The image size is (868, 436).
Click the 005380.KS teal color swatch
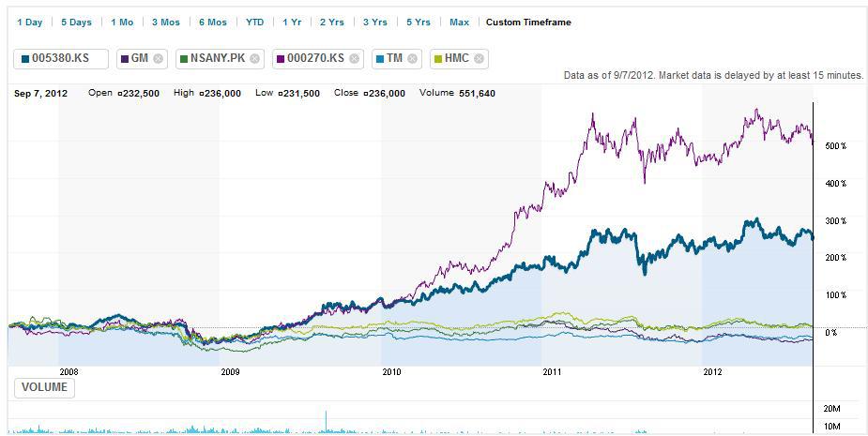[x=24, y=58]
